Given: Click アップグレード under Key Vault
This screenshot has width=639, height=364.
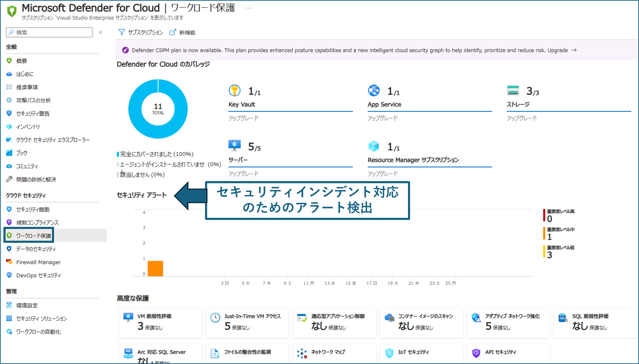Looking at the screenshot, I should [243, 118].
